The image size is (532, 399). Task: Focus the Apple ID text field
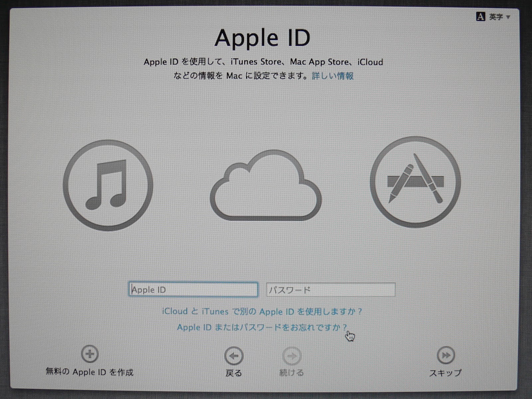pyautogui.click(x=193, y=289)
